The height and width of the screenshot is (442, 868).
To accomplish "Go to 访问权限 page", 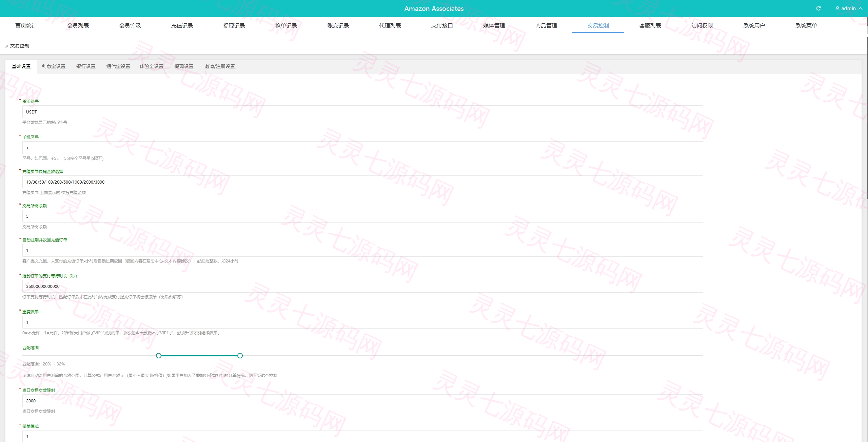I will pyautogui.click(x=702, y=25).
